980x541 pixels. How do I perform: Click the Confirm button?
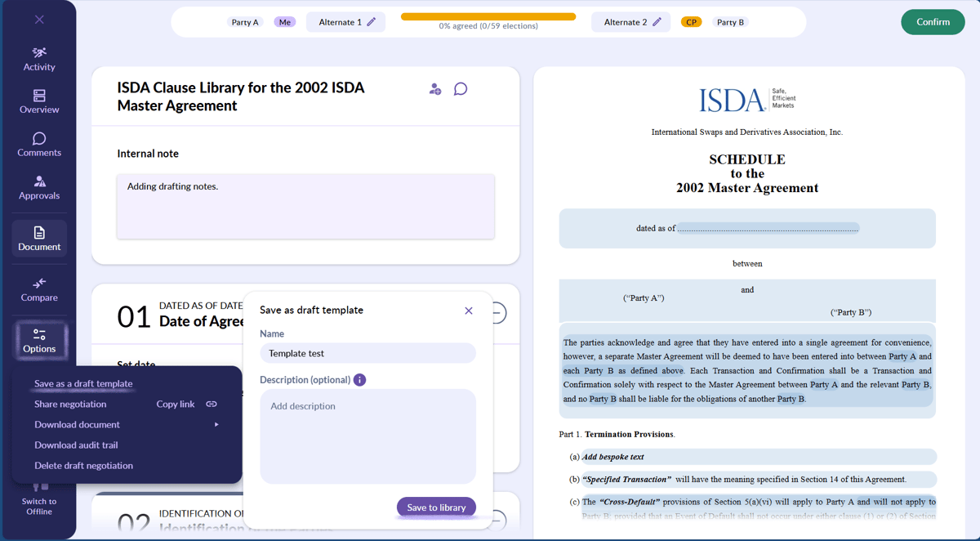[933, 22]
